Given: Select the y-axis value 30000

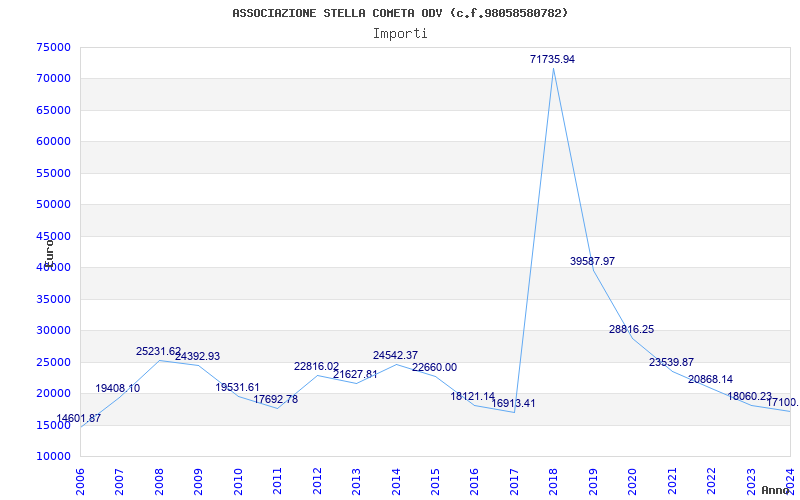Looking at the screenshot, I should 54,331.
